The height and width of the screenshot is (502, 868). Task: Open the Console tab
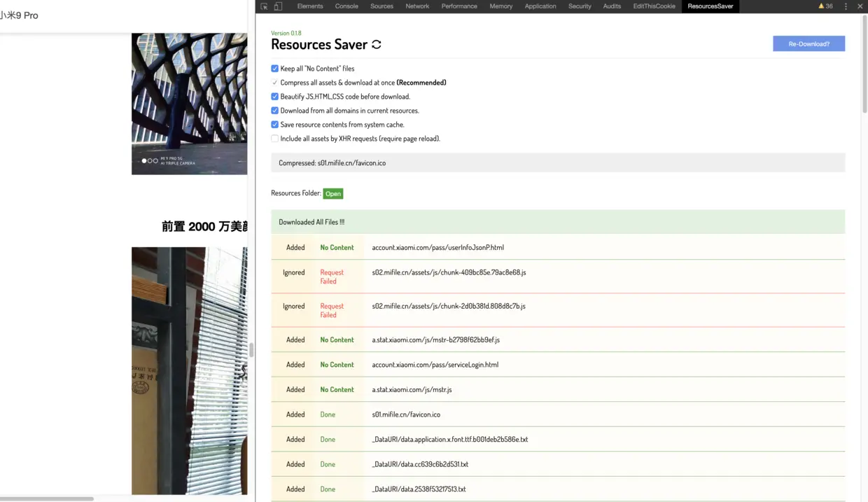click(x=346, y=6)
